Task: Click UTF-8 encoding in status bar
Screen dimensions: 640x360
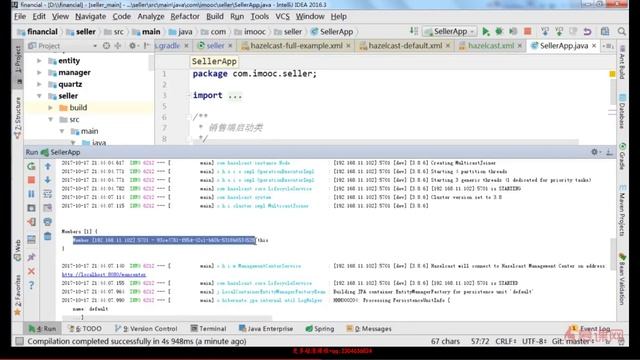Action: 533,341
